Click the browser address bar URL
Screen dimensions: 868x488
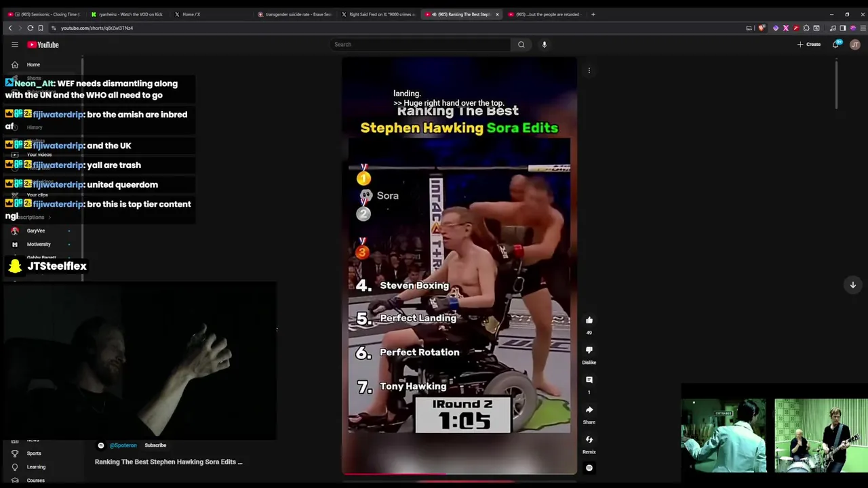(x=97, y=28)
